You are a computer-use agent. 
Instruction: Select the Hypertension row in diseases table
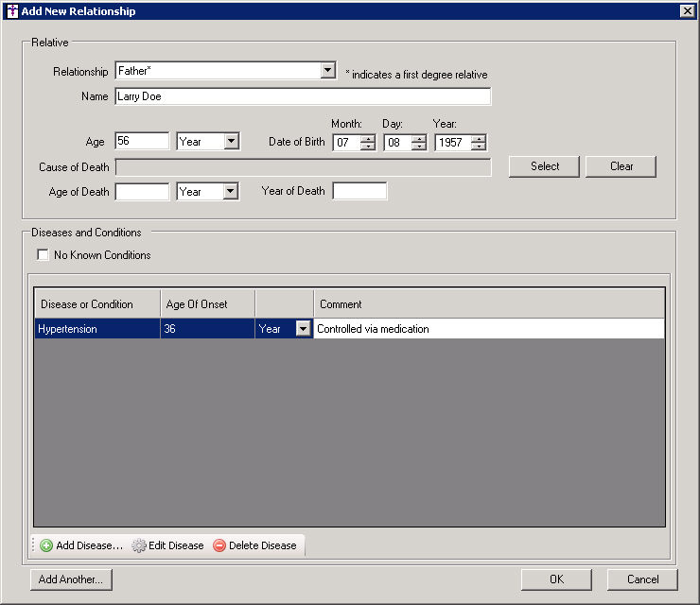pos(96,329)
